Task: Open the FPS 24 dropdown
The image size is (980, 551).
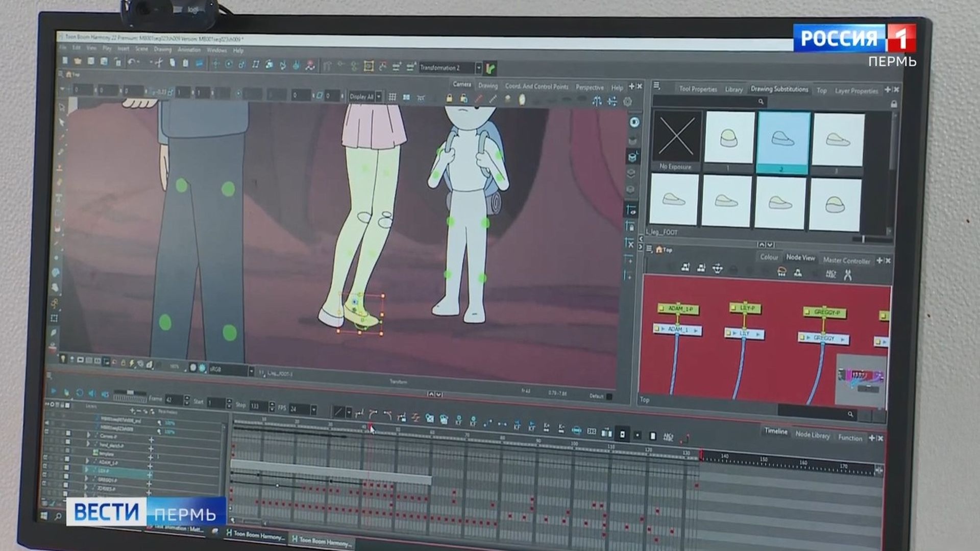Action: coord(313,409)
